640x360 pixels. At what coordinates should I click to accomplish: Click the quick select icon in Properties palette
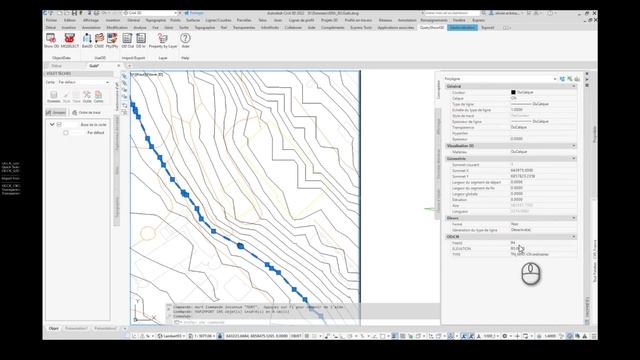[x=577, y=79]
